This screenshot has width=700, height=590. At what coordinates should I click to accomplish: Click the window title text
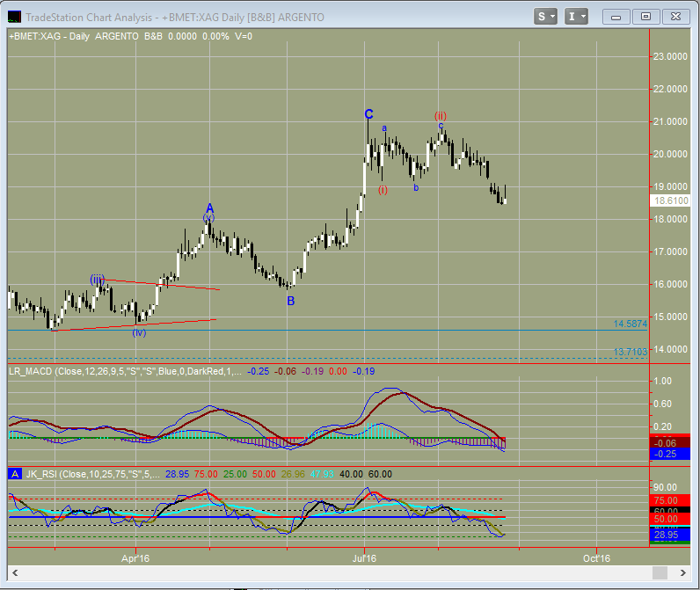coord(175,18)
